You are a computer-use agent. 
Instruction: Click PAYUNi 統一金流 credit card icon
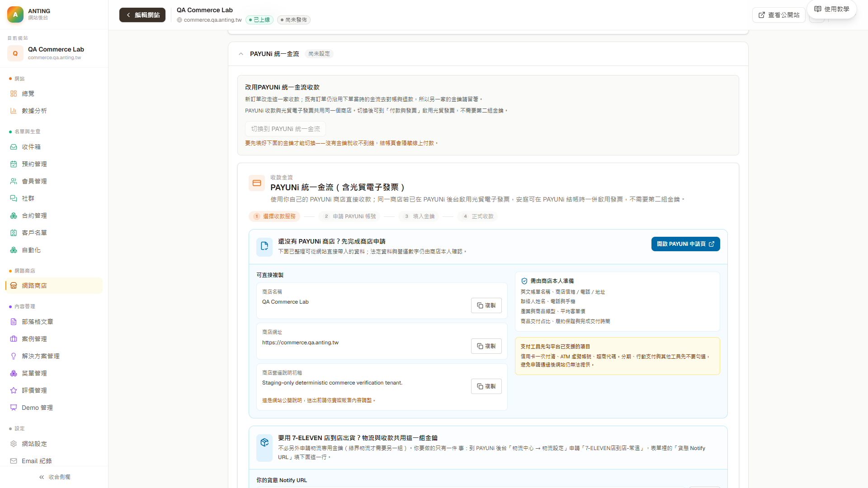click(x=257, y=183)
